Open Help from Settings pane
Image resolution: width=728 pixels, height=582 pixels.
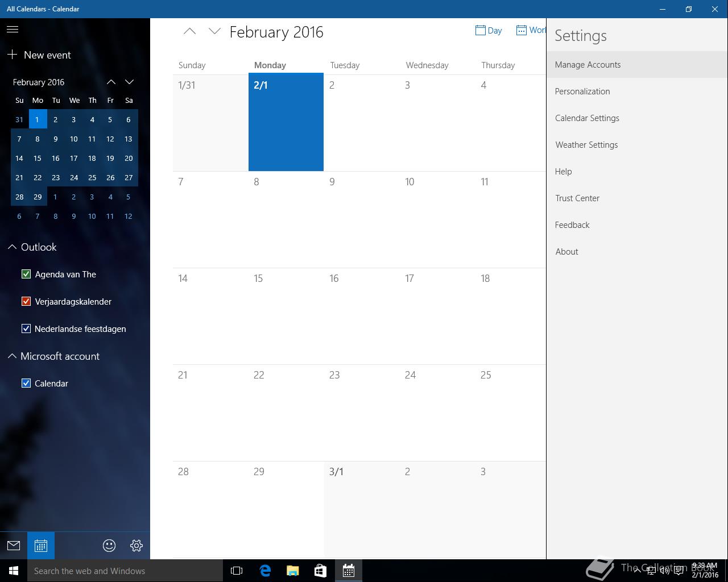click(x=637, y=172)
